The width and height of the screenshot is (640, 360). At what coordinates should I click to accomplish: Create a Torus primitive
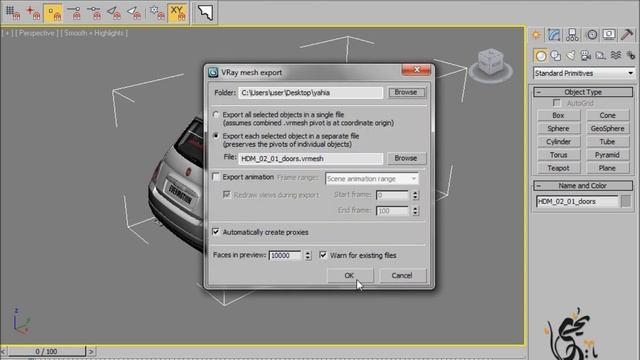(x=558, y=155)
